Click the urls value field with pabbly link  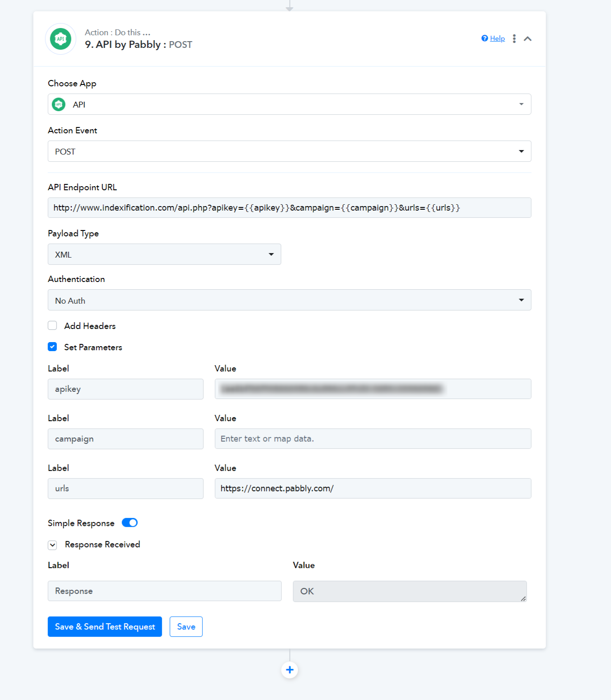coord(373,489)
